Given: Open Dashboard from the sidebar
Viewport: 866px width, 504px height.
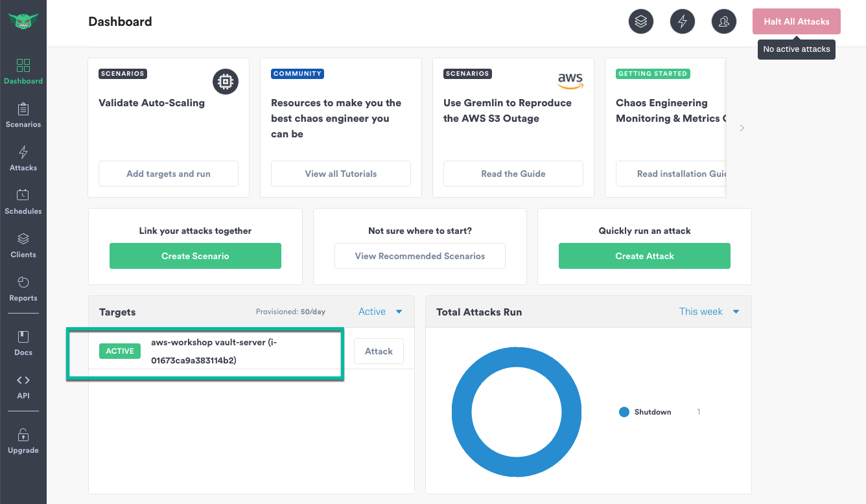Looking at the screenshot, I should point(23,72).
